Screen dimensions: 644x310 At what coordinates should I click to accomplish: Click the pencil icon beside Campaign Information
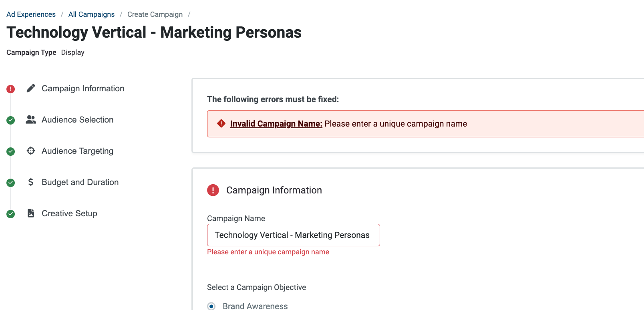[31, 89]
